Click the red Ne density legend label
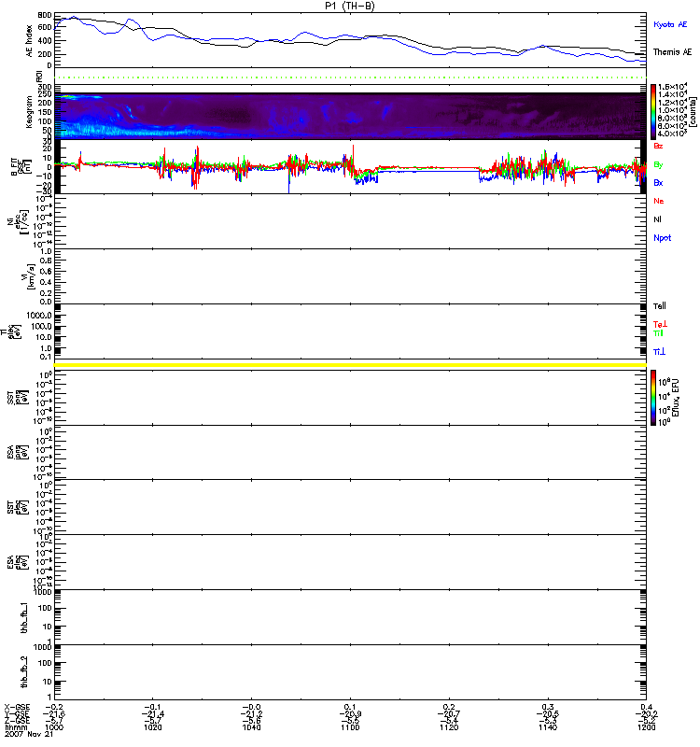700x747 pixels. (659, 201)
